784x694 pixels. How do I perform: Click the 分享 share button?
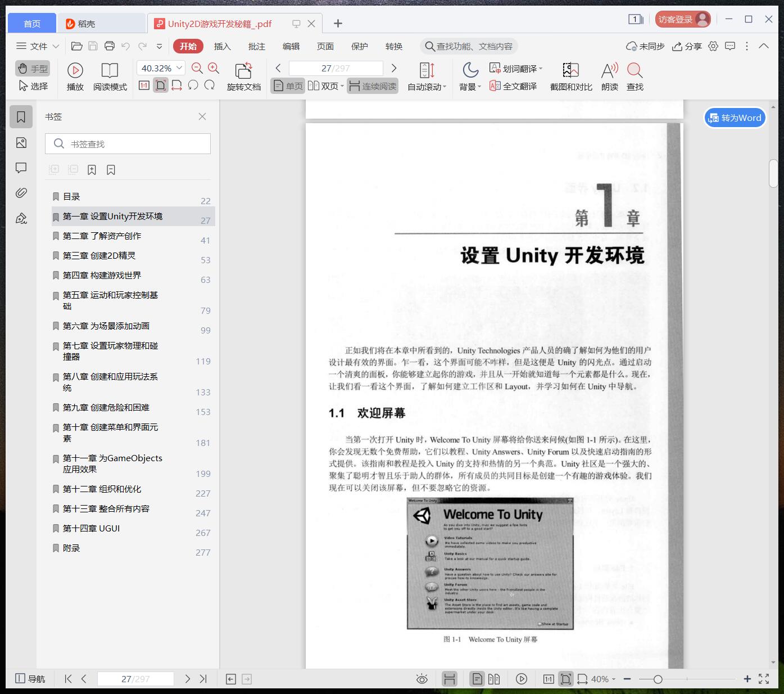687,46
